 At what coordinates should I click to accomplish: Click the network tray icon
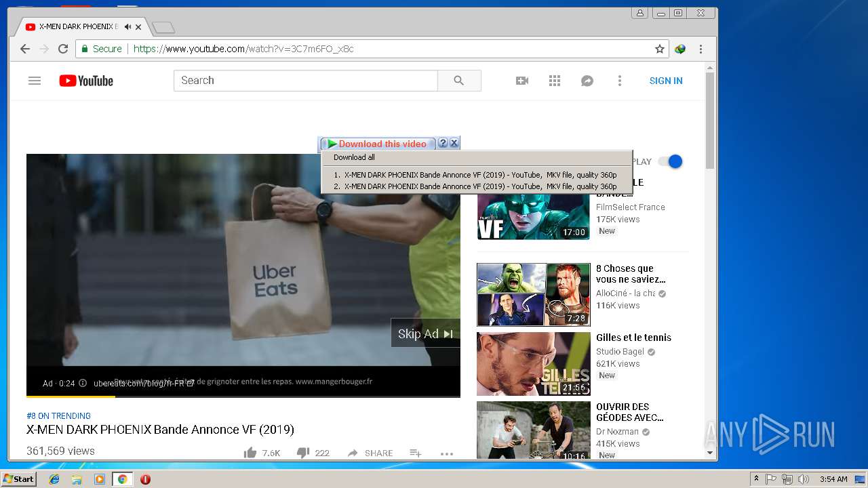[787, 479]
